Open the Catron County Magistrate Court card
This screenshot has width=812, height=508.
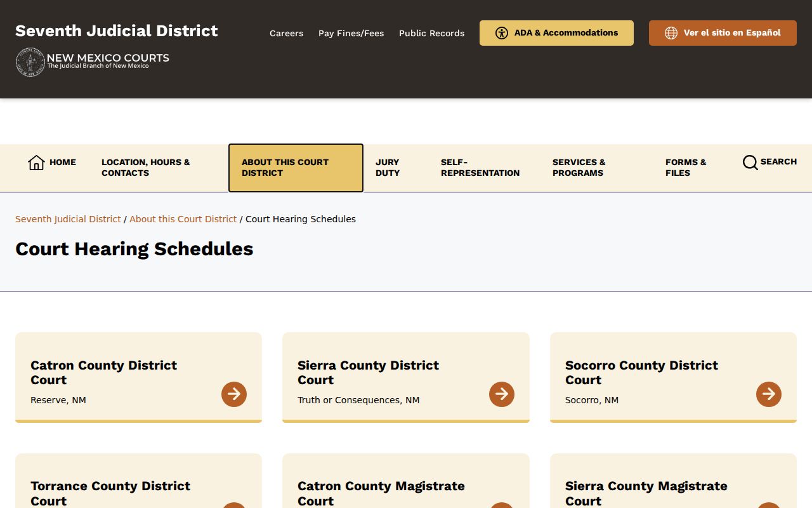[406, 481]
